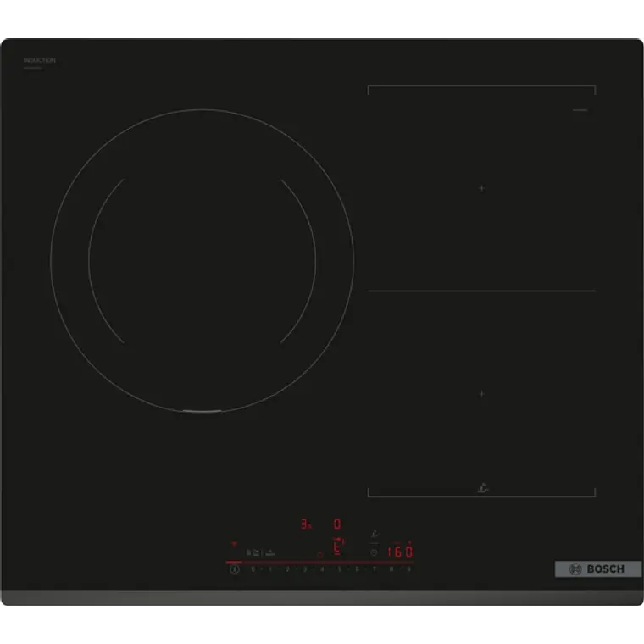Click the INDUCTION label in the corner

[40, 60]
